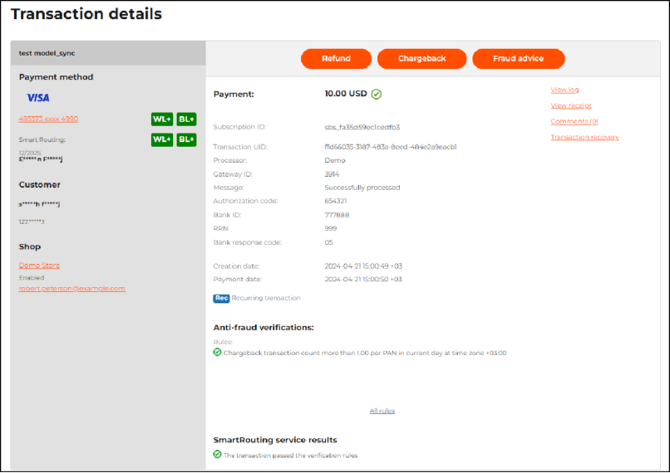Viewport: 670px width, 473px height.
Task: Open the Demo Store shop link
Action: [x=39, y=265]
